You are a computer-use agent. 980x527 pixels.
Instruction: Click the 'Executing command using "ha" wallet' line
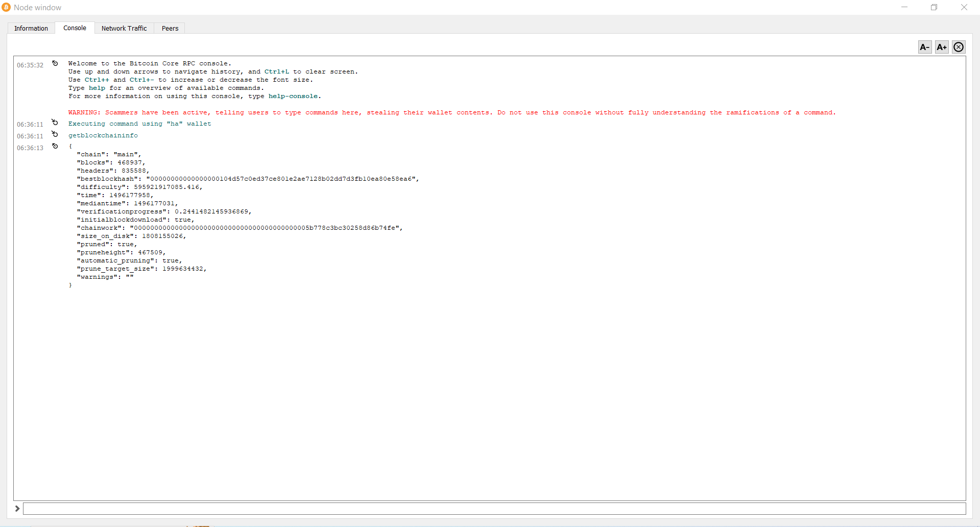[140, 124]
